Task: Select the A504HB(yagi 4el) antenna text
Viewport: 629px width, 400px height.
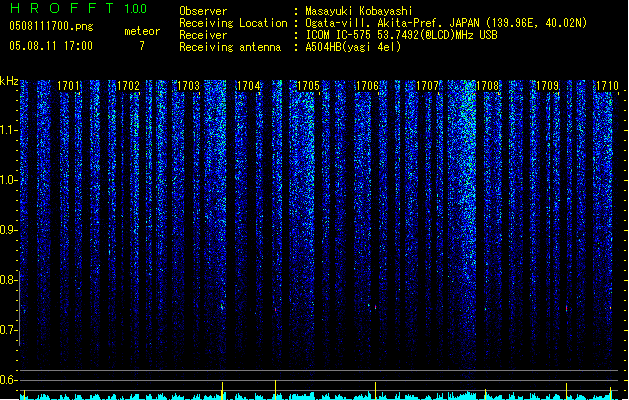Action: [353, 47]
